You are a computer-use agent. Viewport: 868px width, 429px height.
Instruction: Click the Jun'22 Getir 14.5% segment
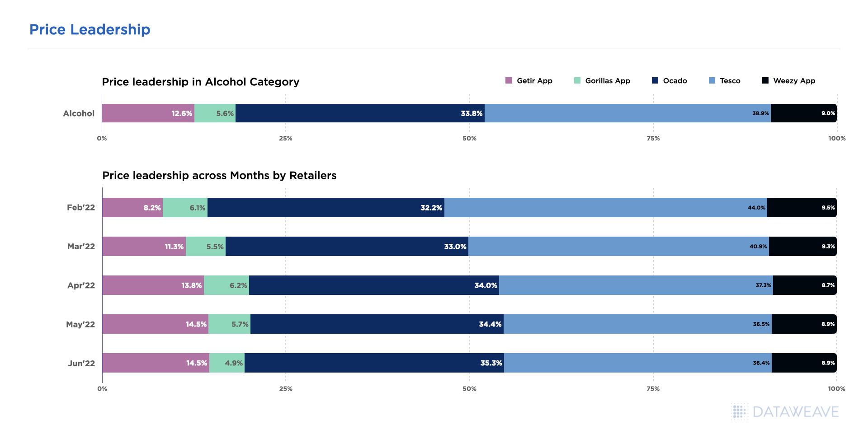(x=156, y=363)
